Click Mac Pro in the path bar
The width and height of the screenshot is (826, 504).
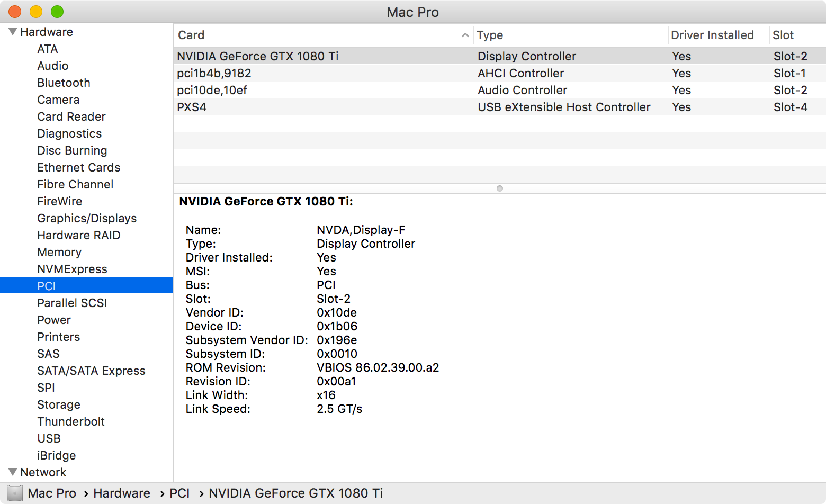pos(52,493)
